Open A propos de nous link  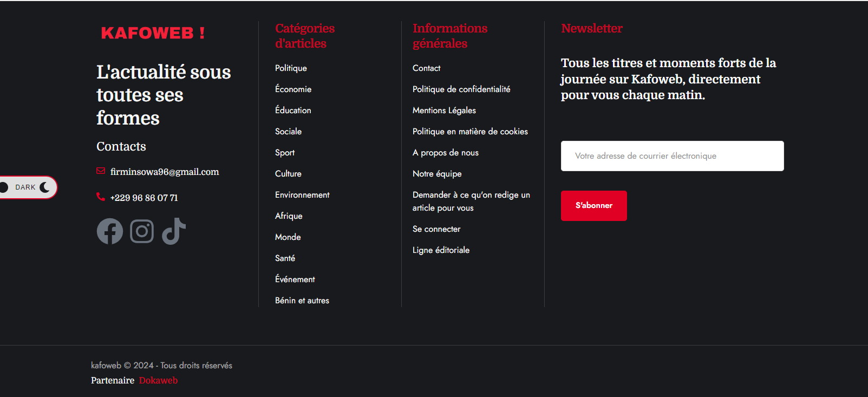point(446,153)
